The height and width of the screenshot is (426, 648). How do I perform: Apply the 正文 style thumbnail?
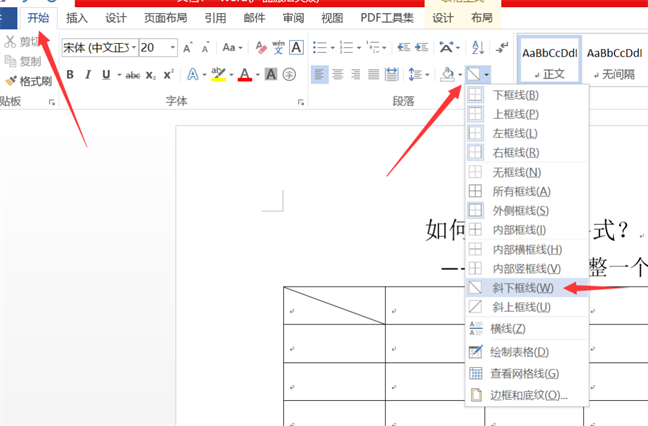click(548, 60)
